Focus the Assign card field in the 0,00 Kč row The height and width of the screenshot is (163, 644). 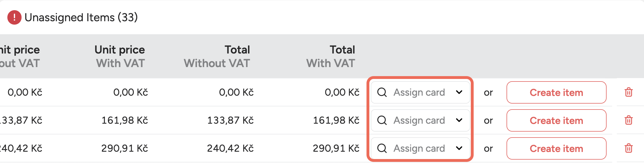[419, 92]
